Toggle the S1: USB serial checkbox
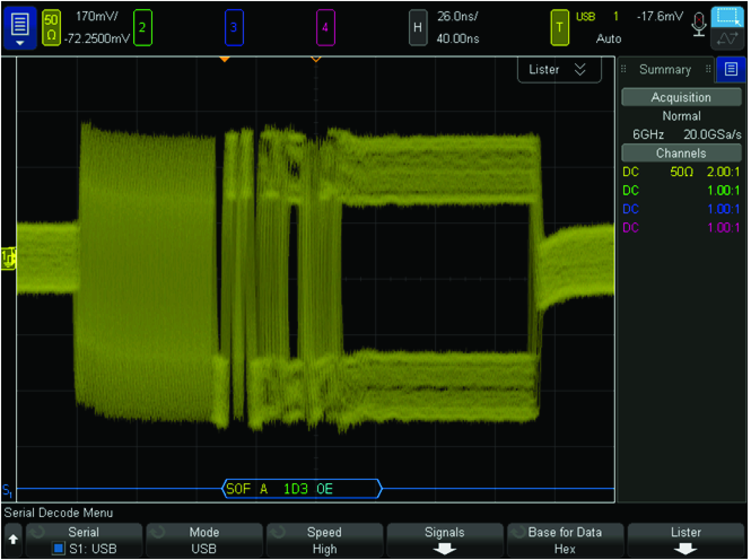 pos(58,548)
